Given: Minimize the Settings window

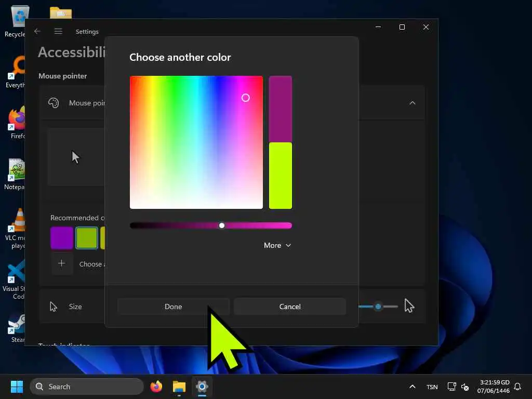Looking at the screenshot, I should coord(378,27).
